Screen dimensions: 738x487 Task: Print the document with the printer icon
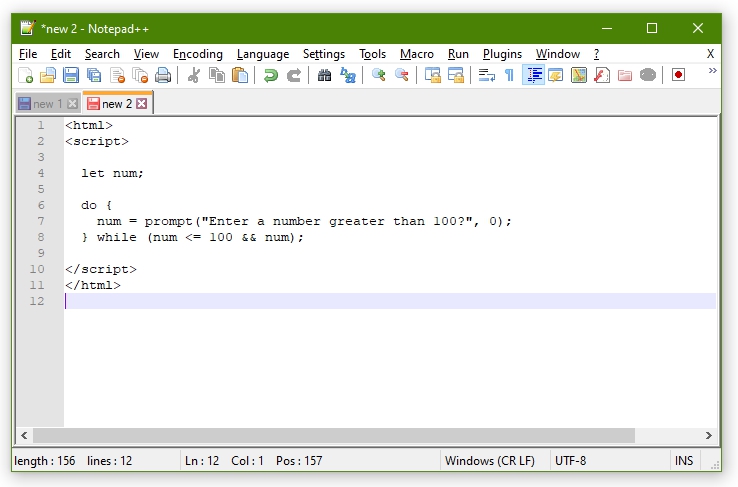point(163,75)
